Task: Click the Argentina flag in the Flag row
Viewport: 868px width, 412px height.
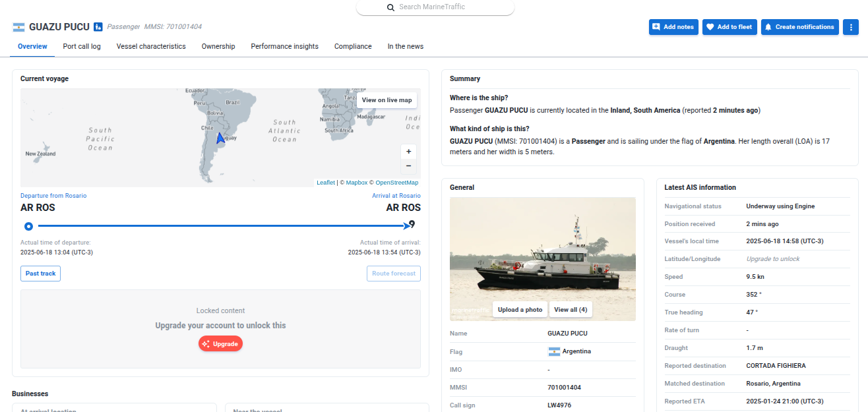Action: (554, 351)
